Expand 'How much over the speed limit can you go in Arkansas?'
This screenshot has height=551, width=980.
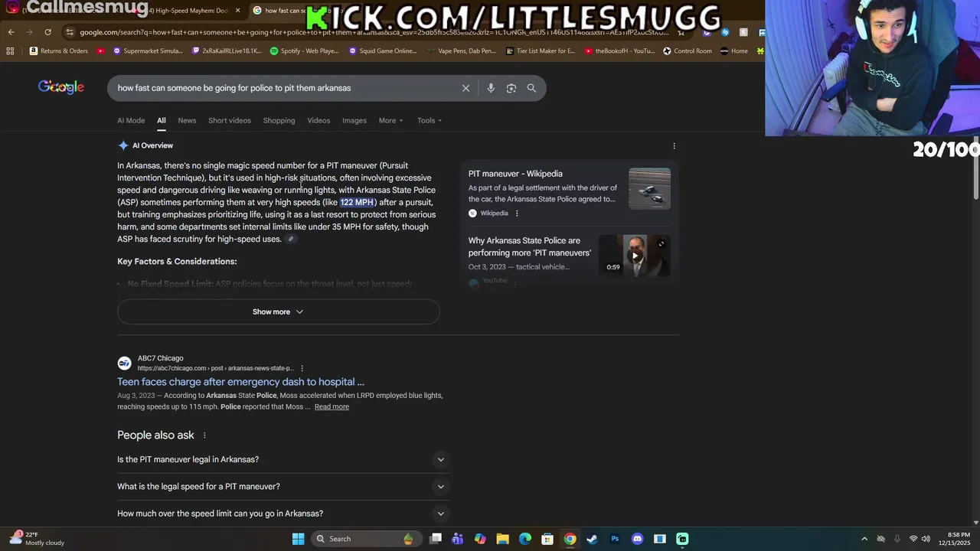(x=282, y=514)
